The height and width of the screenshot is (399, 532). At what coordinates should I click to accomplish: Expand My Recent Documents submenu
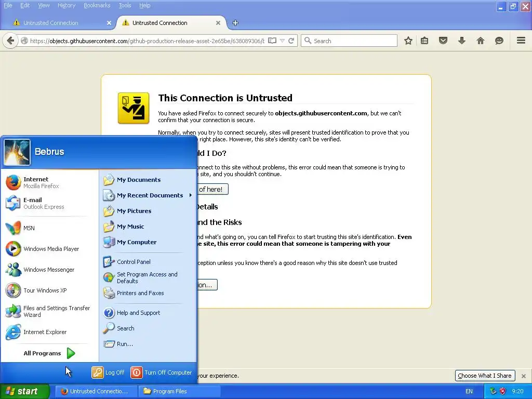[148, 195]
